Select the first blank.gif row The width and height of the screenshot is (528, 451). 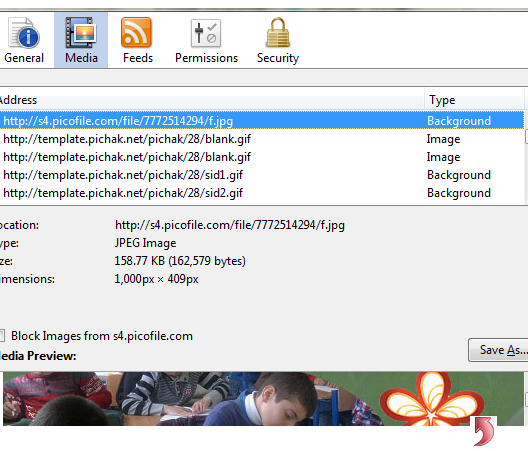[x=262, y=139]
